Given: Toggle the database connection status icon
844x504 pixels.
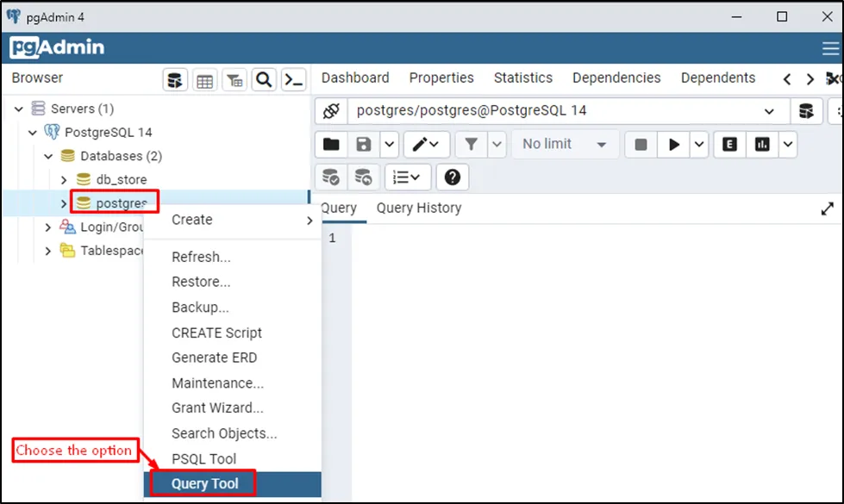Looking at the screenshot, I should click(331, 111).
